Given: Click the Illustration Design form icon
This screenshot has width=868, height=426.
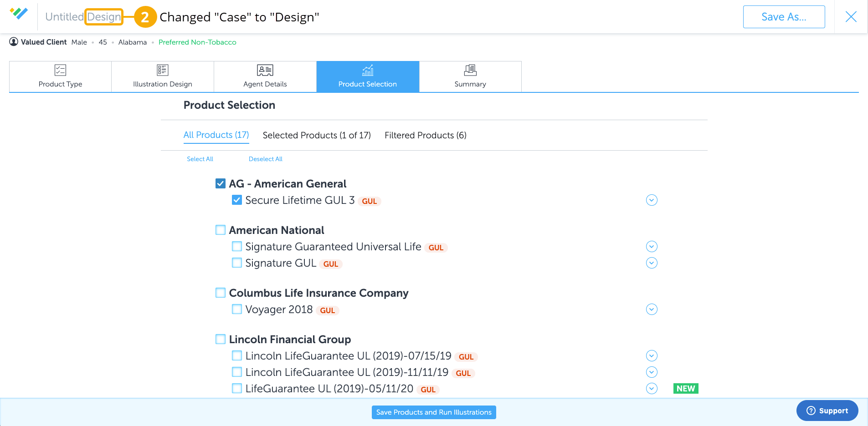Looking at the screenshot, I should tap(163, 70).
